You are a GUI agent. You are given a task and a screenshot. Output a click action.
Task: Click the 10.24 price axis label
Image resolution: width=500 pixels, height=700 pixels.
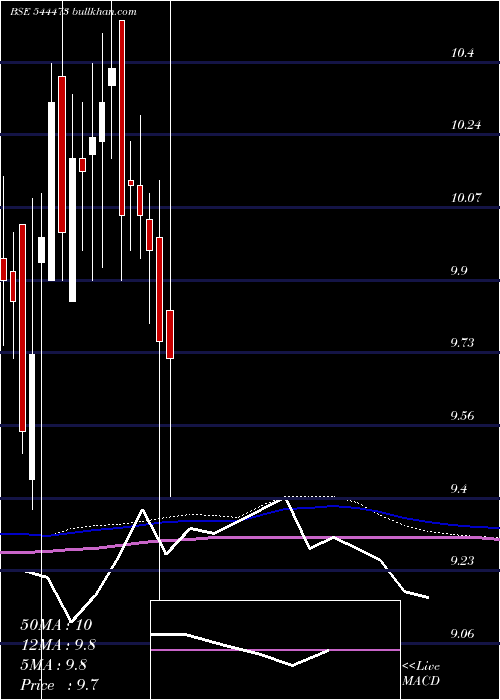[x=466, y=125]
